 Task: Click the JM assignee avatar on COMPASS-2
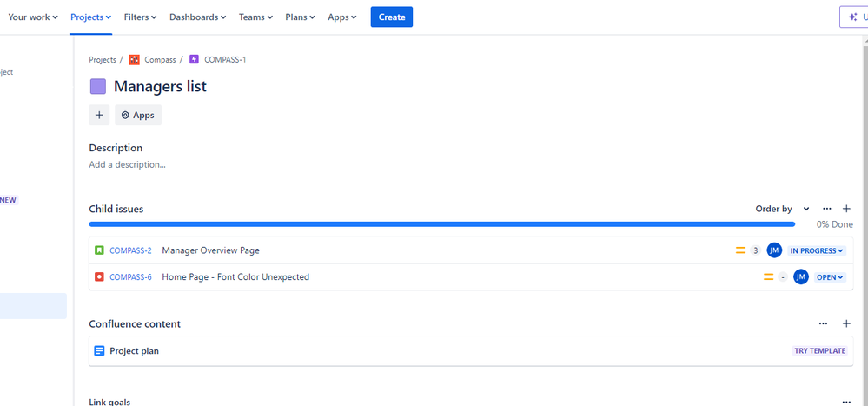[774, 250]
